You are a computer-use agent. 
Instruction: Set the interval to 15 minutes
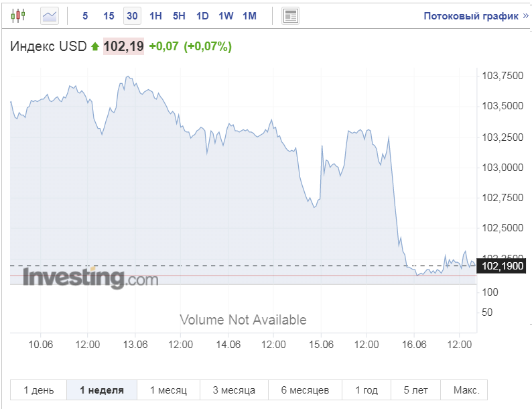pyautogui.click(x=109, y=15)
